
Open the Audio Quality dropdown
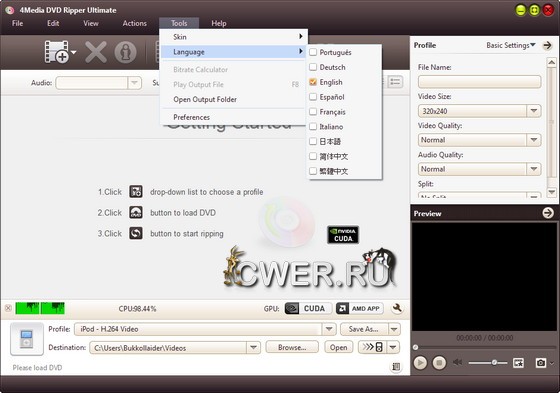(534, 169)
